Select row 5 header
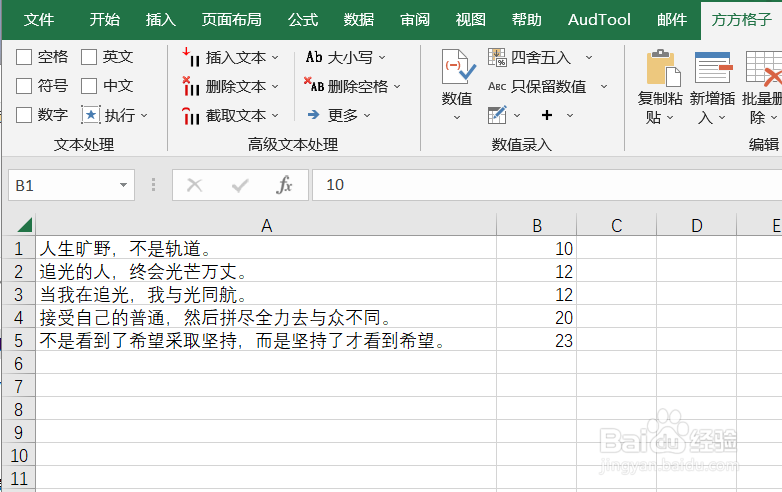This screenshot has width=782, height=492. point(18,340)
